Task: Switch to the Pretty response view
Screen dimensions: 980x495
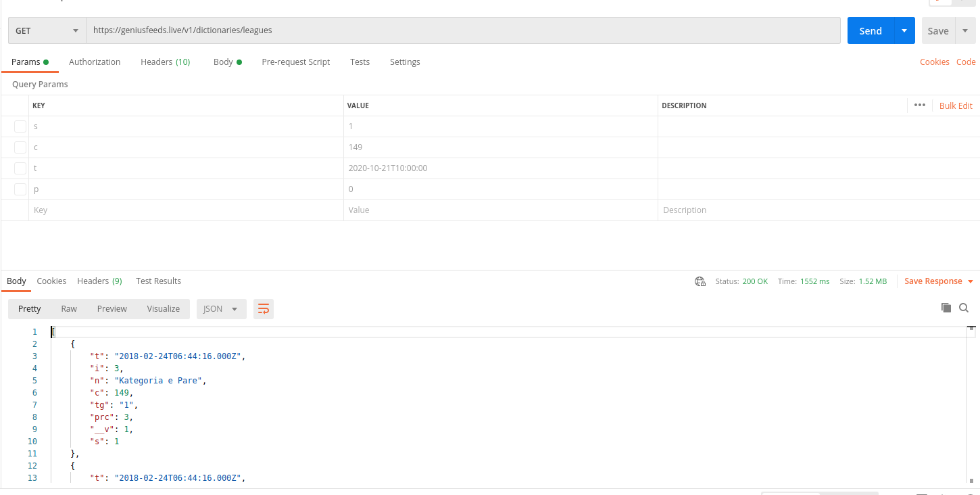Action: [29, 308]
